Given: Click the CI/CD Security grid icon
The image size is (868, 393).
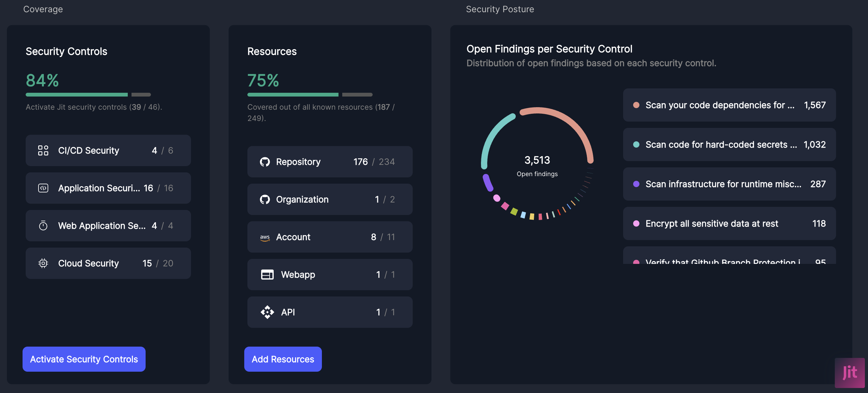Looking at the screenshot, I should tap(43, 150).
